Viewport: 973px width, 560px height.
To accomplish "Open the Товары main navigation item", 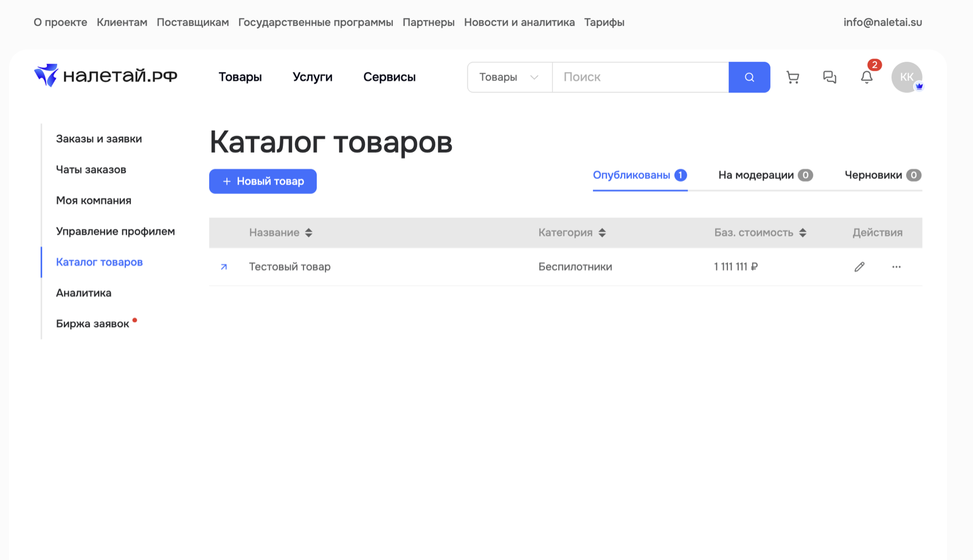I will 240,77.
